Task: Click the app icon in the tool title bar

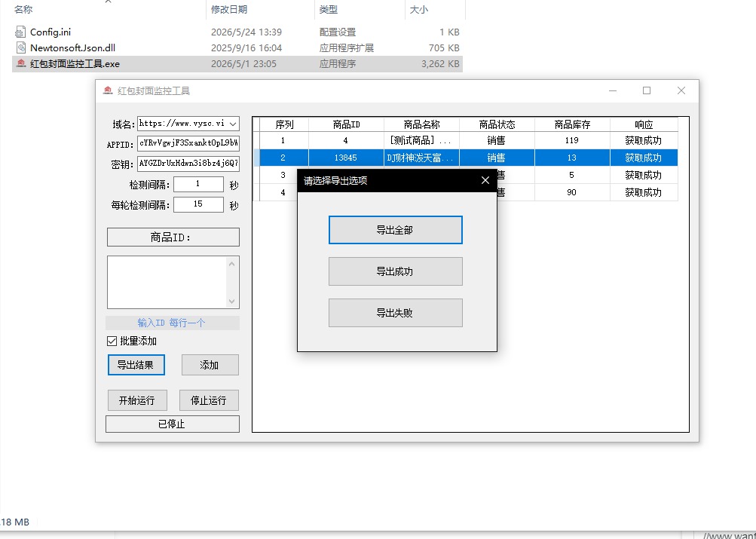Action: point(108,90)
